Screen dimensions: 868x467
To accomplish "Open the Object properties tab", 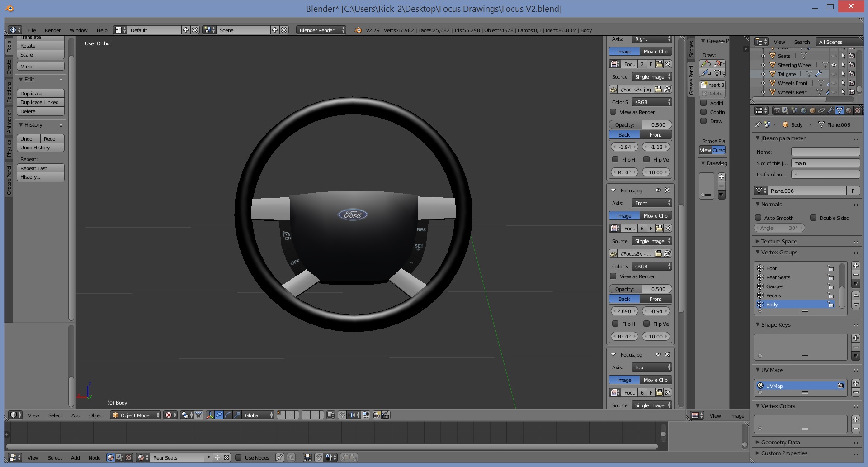I will pyautogui.click(x=812, y=110).
